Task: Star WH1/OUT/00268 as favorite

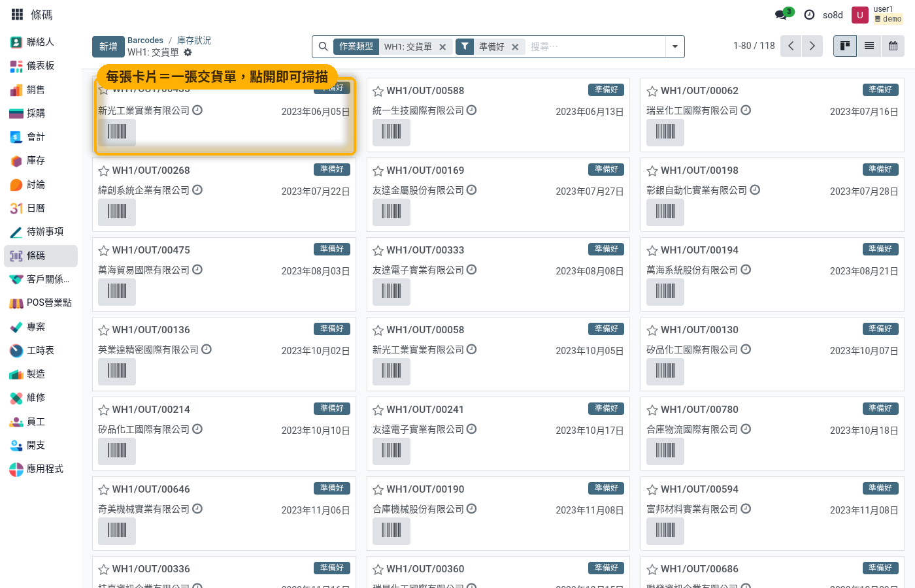Action: coord(103,171)
